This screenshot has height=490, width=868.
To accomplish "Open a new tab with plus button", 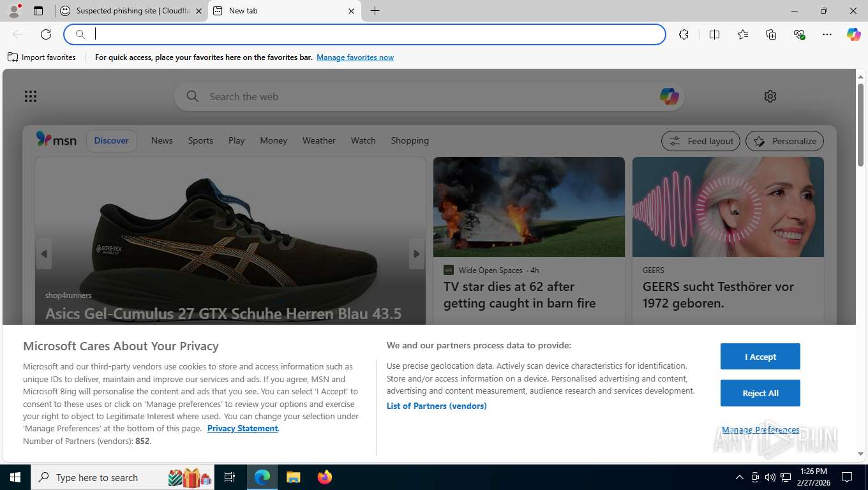I will (375, 11).
